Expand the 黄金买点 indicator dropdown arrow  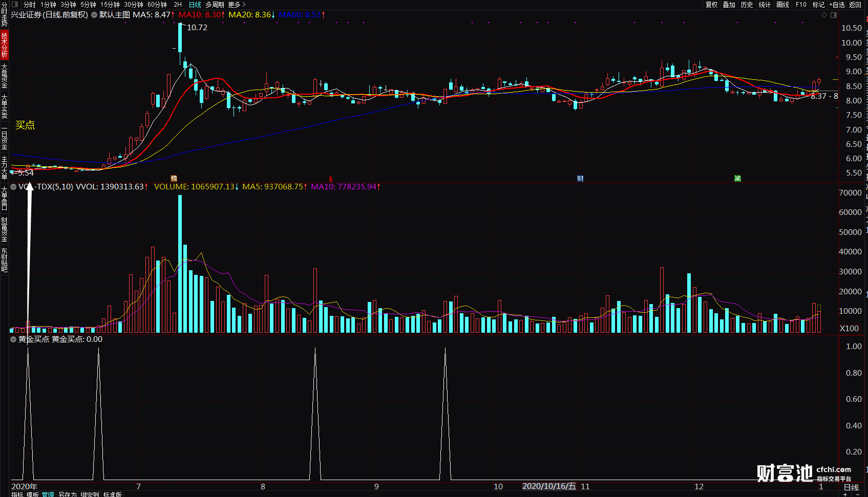point(13,339)
